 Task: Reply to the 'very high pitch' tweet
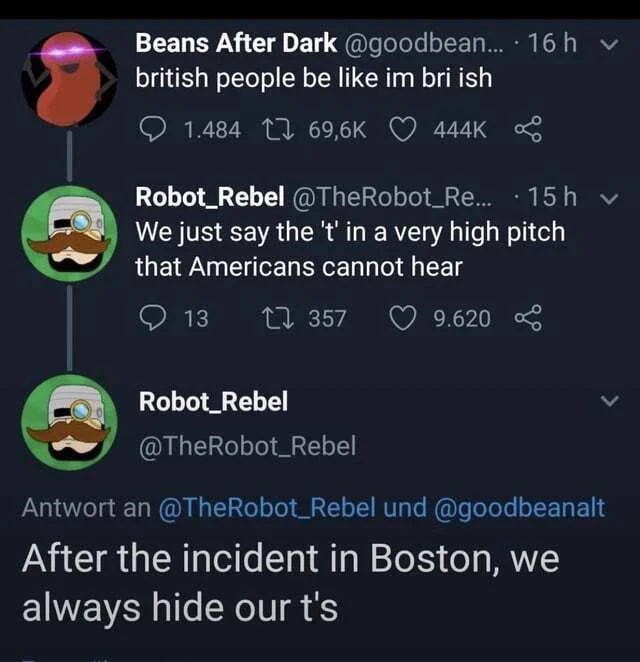(x=153, y=318)
